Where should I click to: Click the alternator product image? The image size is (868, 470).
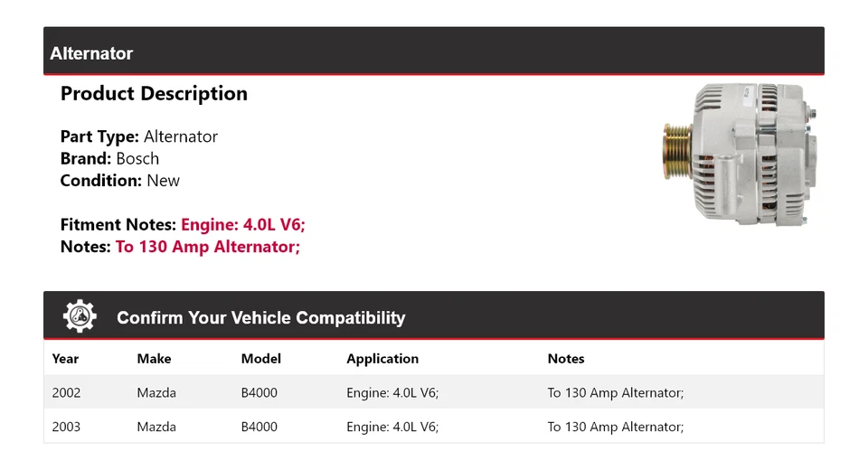[x=740, y=154]
